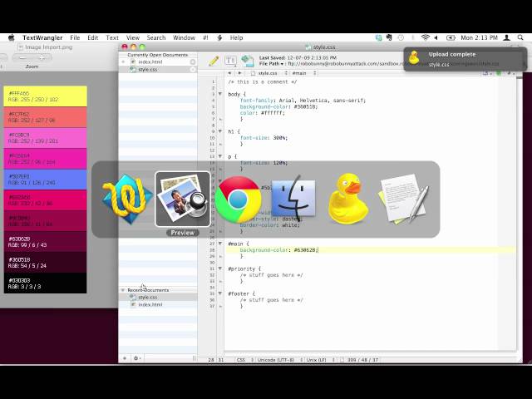Switch to TextEdit in app switcher
Screen dimensions: 532x399
coord(404,199)
